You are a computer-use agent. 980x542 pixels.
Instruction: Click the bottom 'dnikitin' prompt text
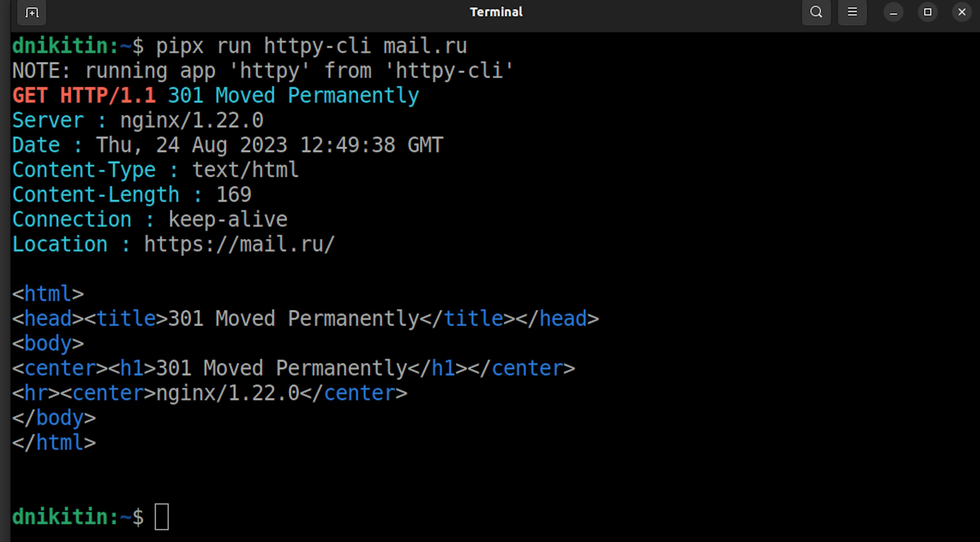(x=60, y=517)
